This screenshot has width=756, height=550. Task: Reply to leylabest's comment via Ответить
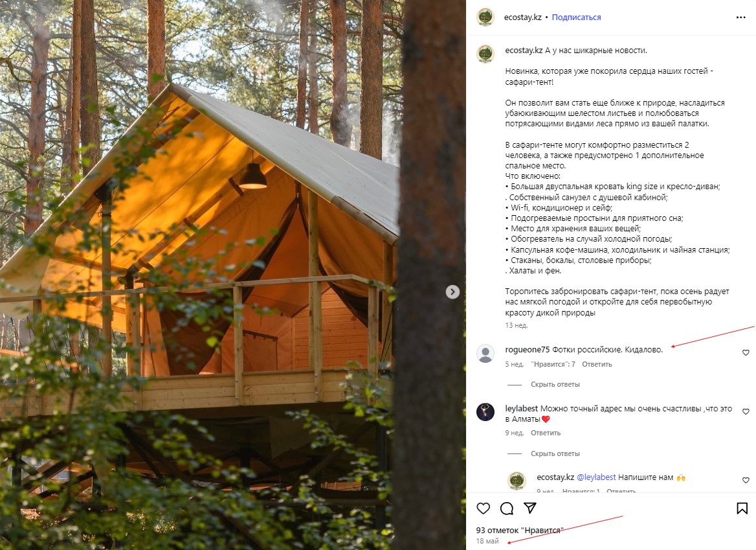click(x=546, y=433)
